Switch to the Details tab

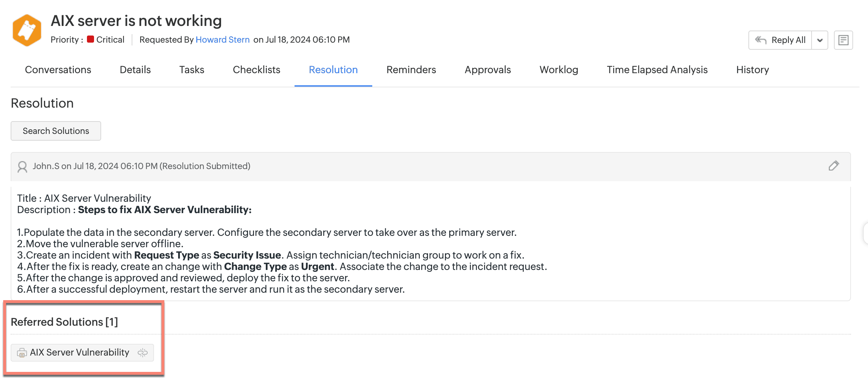click(x=135, y=70)
